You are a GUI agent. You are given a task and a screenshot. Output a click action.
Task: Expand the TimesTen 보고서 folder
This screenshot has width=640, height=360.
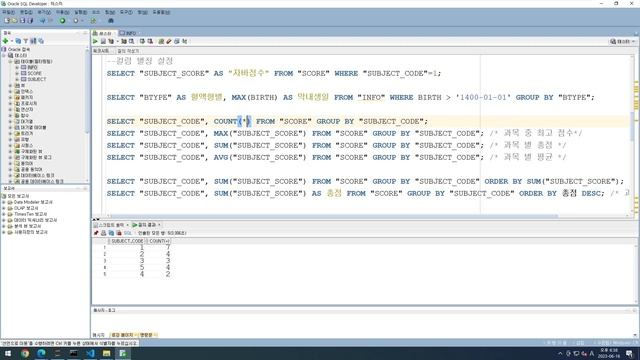4,214
